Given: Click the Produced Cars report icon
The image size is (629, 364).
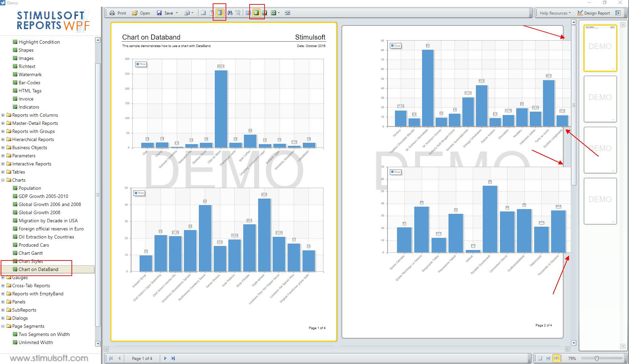Looking at the screenshot, I should (15, 245).
